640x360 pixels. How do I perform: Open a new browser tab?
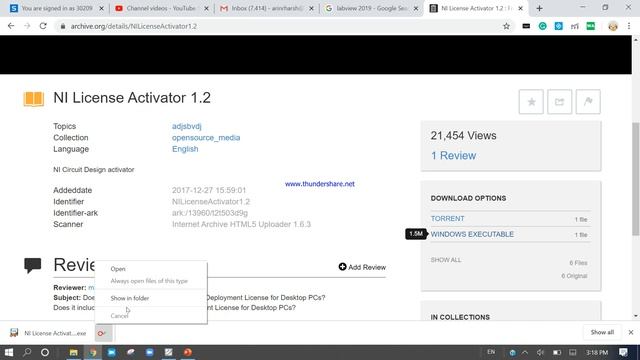(539, 8)
